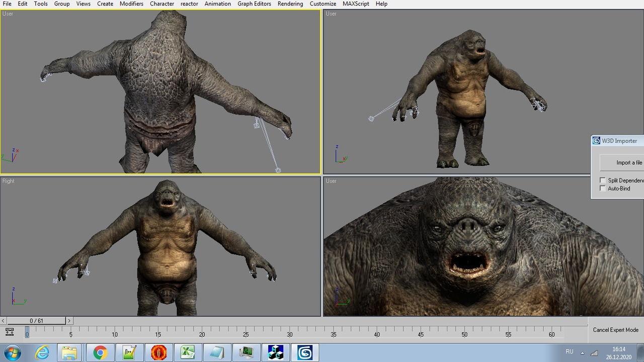Image resolution: width=644 pixels, height=362 pixels.
Task: Step time slider back with left arrow
Action: click(3, 321)
